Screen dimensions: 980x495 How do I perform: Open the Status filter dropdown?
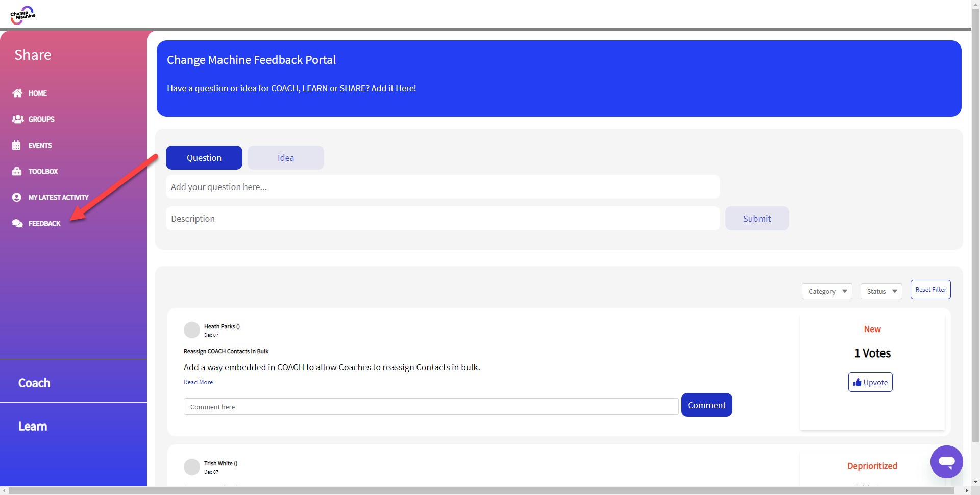881,291
